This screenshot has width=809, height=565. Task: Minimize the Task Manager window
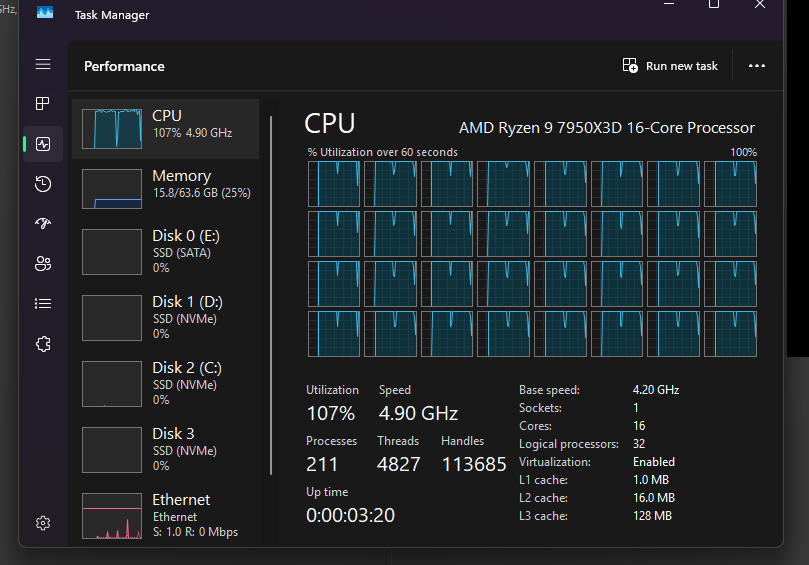(669, 4)
